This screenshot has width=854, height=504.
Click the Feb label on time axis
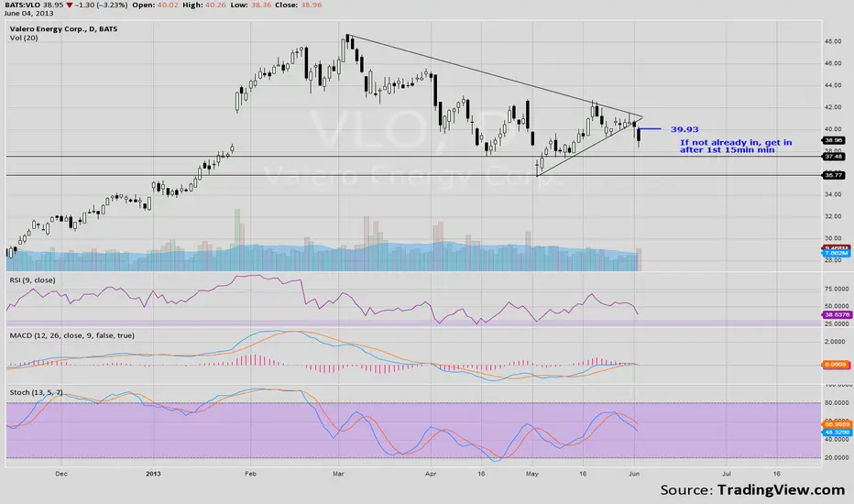click(x=250, y=474)
